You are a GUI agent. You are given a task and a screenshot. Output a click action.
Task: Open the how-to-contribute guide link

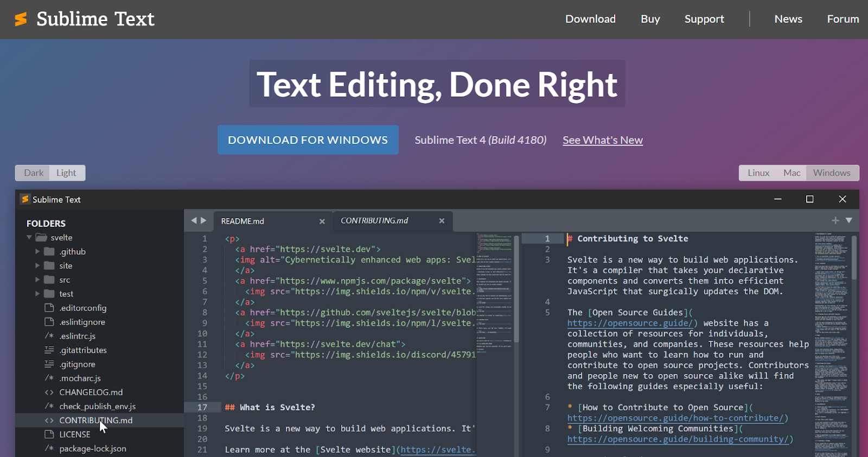click(675, 418)
